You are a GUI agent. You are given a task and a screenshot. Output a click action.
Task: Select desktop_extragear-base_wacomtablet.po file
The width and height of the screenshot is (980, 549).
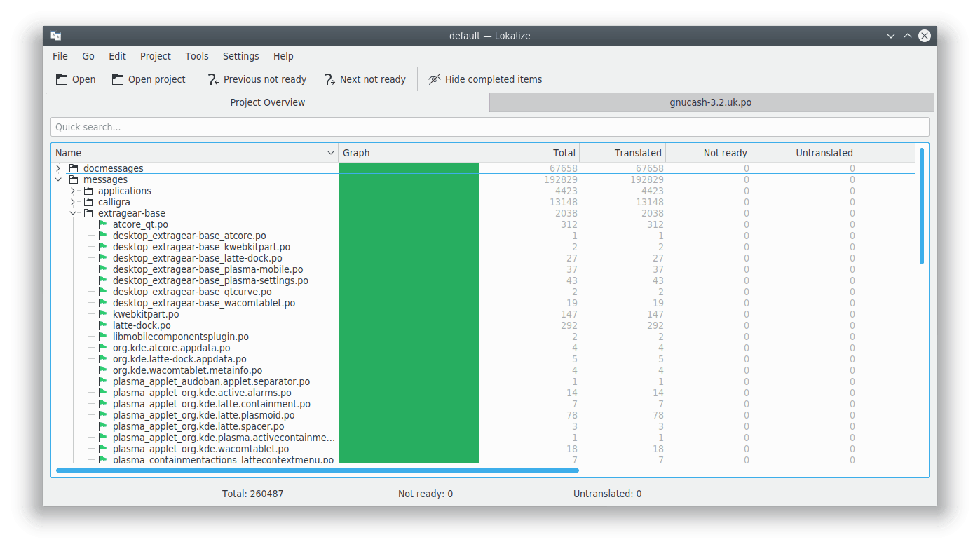click(204, 303)
